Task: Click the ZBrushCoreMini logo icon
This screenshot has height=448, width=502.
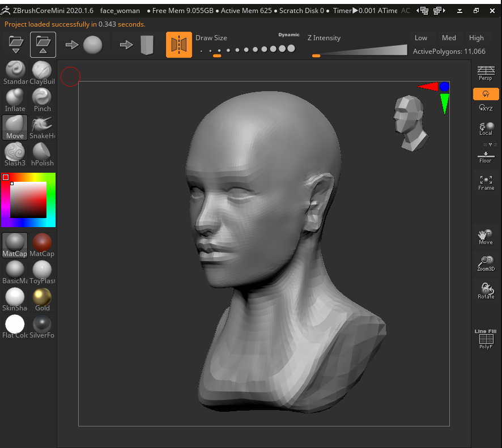Action: click(6, 11)
